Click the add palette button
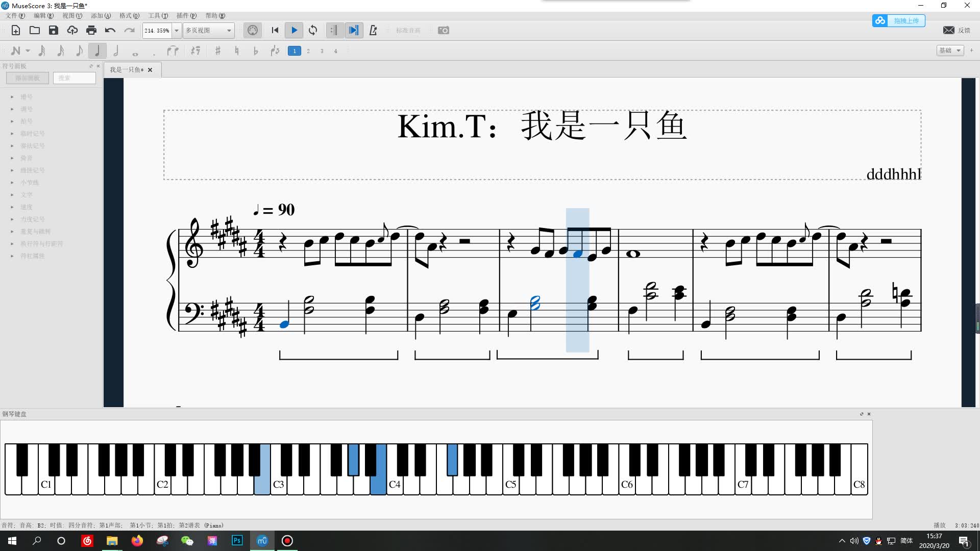This screenshot has height=551, width=980. pyautogui.click(x=28, y=78)
